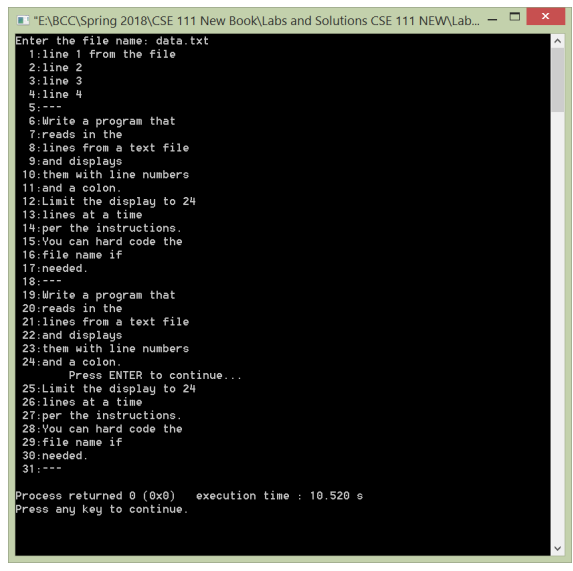Screen dimensions: 573x571
Task: Click the line '6:Write a program that'
Action: click(102, 121)
